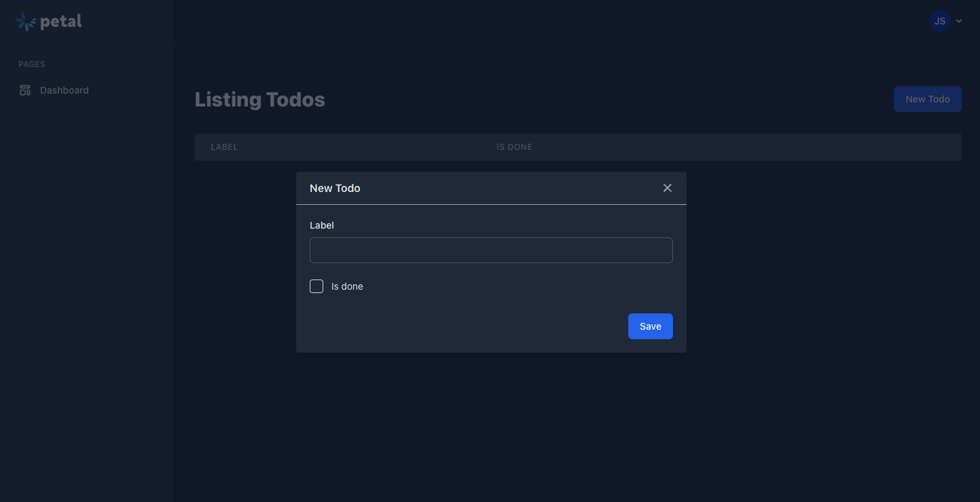Click the LABEL column header
This screenshot has height=502, width=980.
[224, 147]
